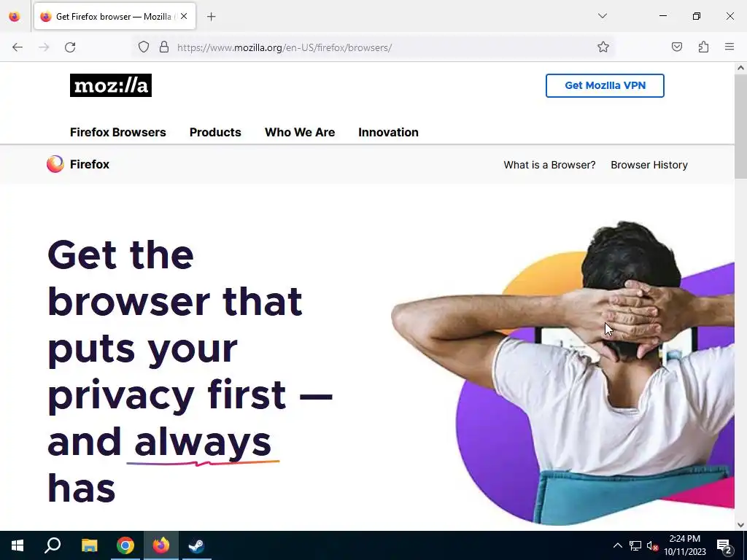Go back using the browser back arrow
The height and width of the screenshot is (560, 747).
pyautogui.click(x=18, y=47)
